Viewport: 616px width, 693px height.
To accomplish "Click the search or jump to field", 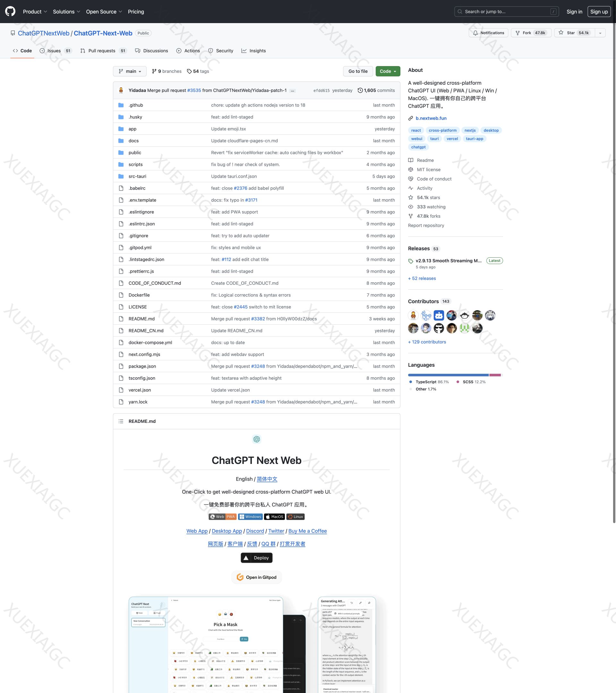I will click(x=507, y=11).
